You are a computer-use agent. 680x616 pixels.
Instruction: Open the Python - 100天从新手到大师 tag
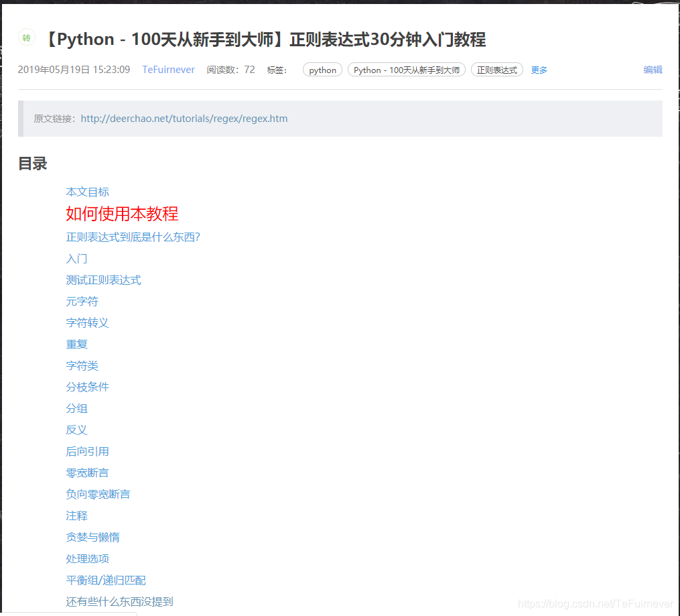(406, 69)
